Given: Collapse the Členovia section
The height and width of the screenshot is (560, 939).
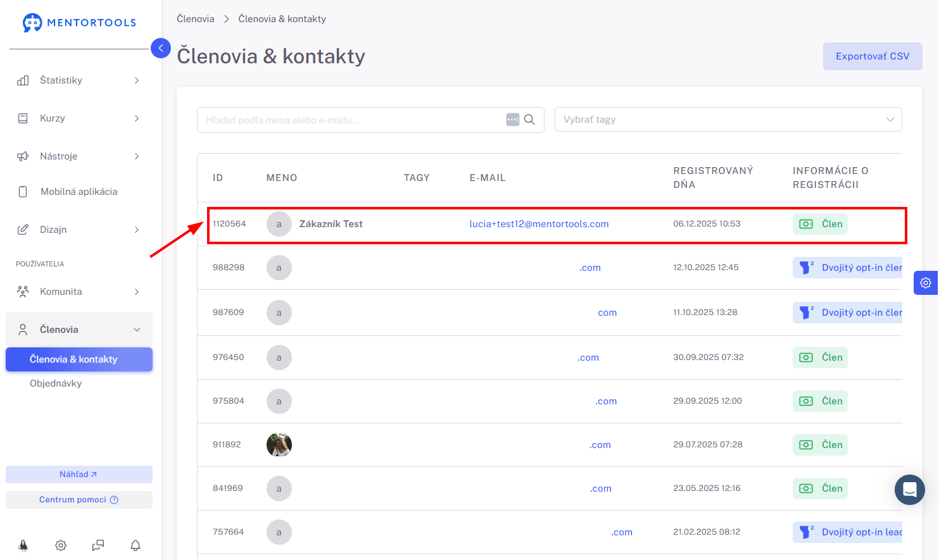Looking at the screenshot, I should [79, 330].
